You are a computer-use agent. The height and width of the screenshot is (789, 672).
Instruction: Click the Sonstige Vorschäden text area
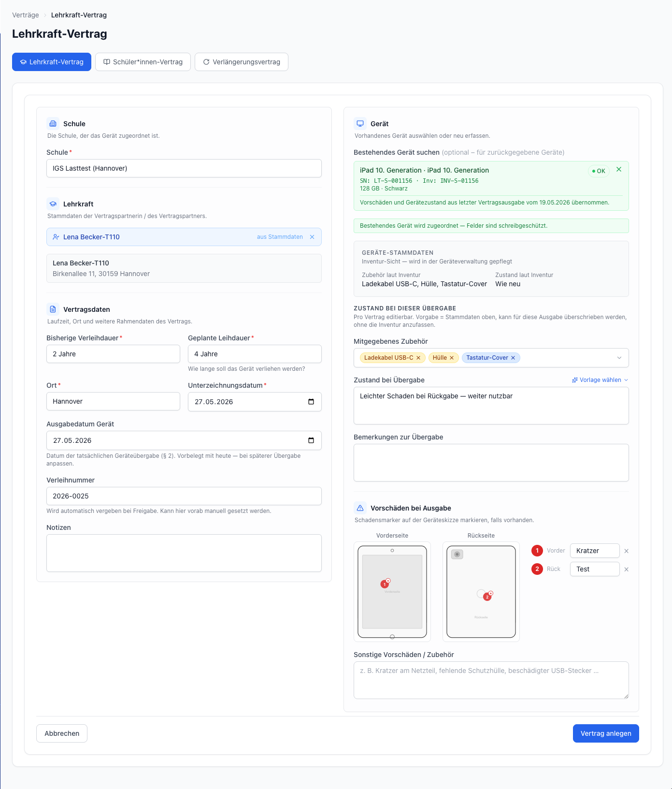491,680
